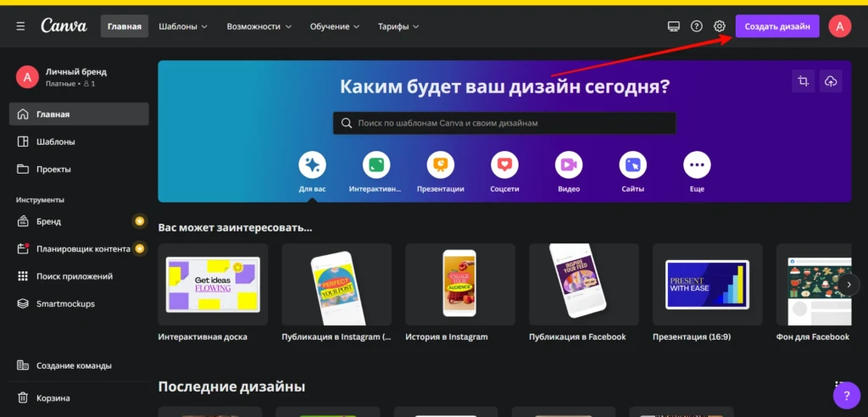Viewport: 868px width, 417px height.
Task: Click the crown badge next to Бренд
Action: click(x=140, y=221)
